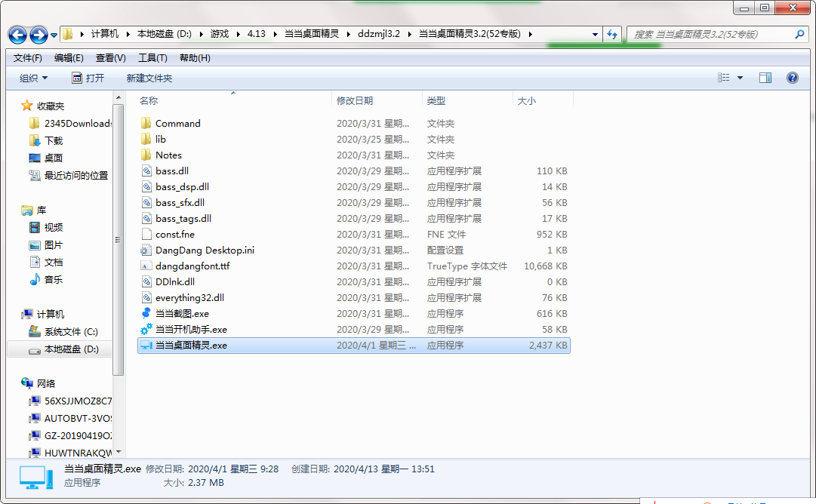Open the 组织 dropdown menu
The height and width of the screenshot is (504, 816).
click(x=33, y=78)
